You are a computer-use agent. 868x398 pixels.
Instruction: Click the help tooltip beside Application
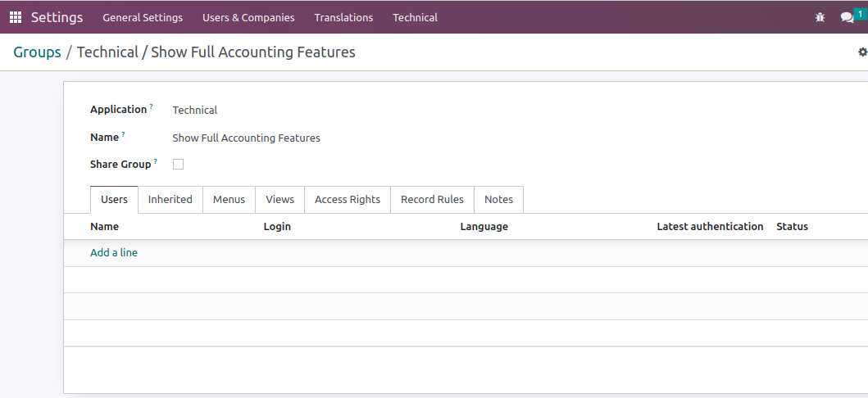pos(152,107)
